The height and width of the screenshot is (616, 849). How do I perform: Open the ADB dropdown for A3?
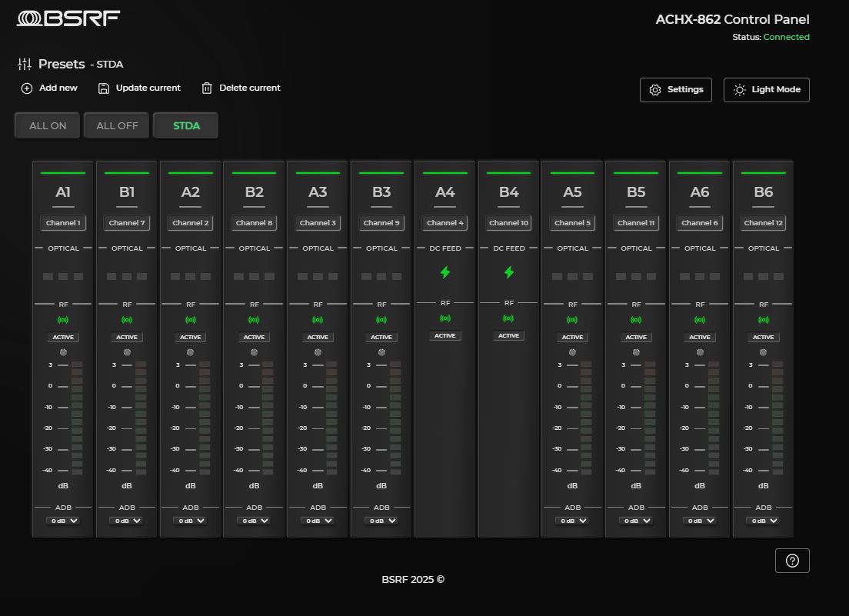point(318,521)
